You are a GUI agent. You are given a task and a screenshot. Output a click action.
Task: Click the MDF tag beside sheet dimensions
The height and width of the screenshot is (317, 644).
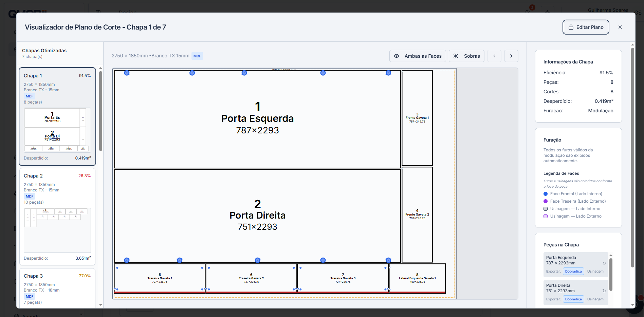click(197, 56)
